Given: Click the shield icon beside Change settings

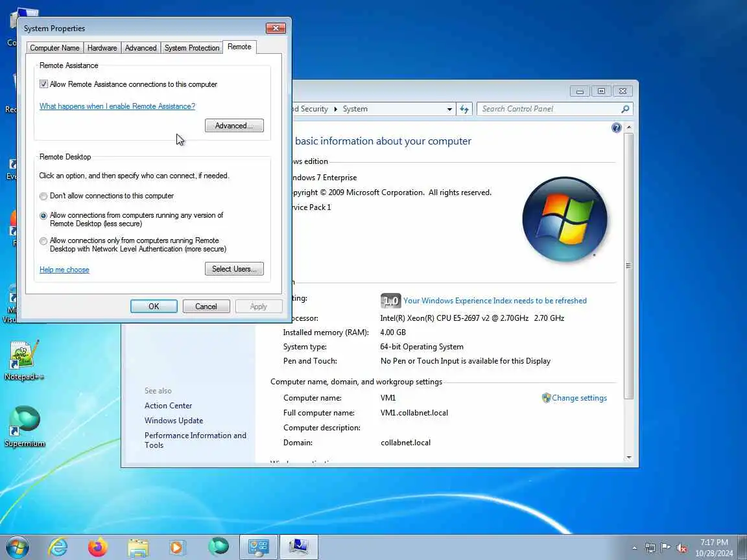Looking at the screenshot, I should click(x=546, y=398).
